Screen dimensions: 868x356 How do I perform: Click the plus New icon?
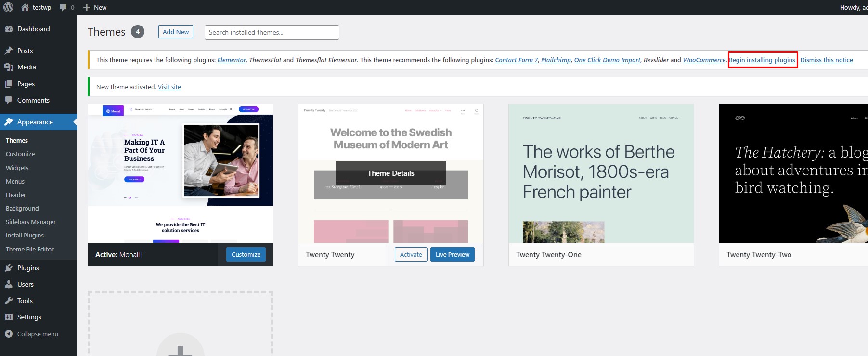pos(87,7)
